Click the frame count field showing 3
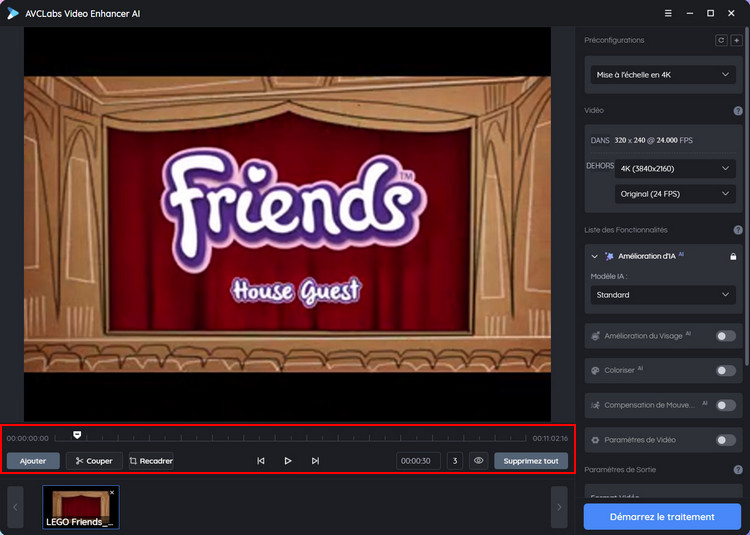The image size is (750, 535). (x=455, y=461)
